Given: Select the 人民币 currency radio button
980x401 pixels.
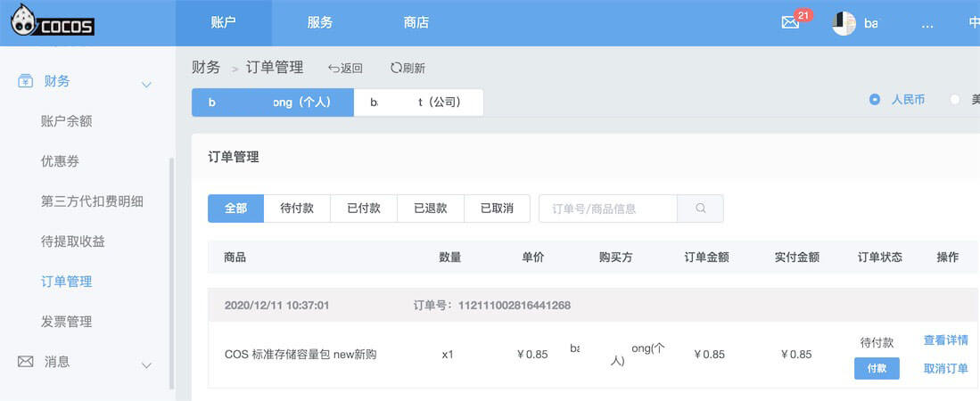Looking at the screenshot, I should pyautogui.click(x=875, y=100).
